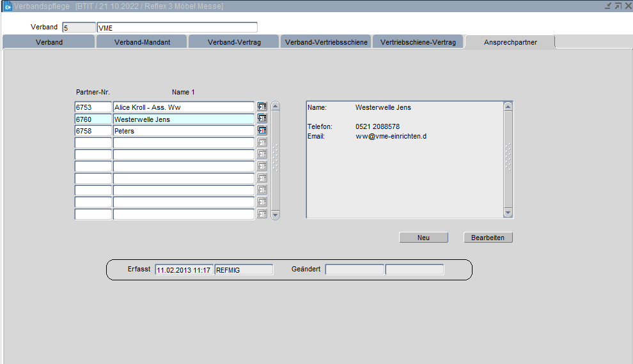This screenshot has width=633, height=364.
Task: Open the Verband-Mandant tab
Action: tap(142, 42)
